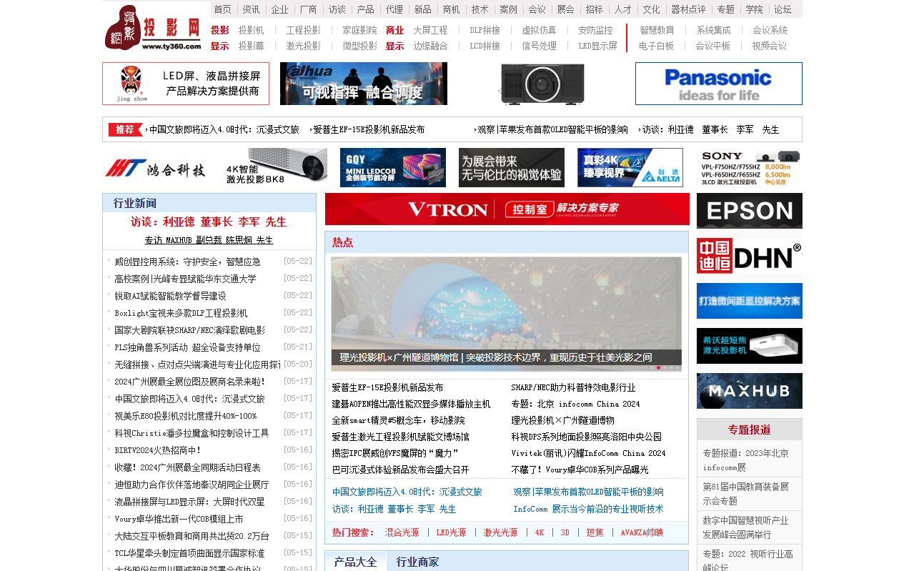Open the 电子白板 category link
Viewport: 924px width, 571px height.
click(x=657, y=46)
